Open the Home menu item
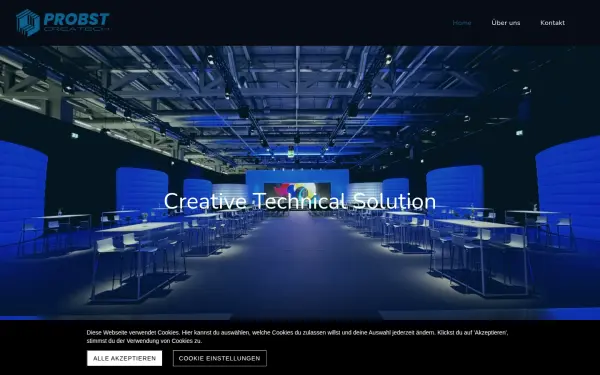 [x=462, y=23]
